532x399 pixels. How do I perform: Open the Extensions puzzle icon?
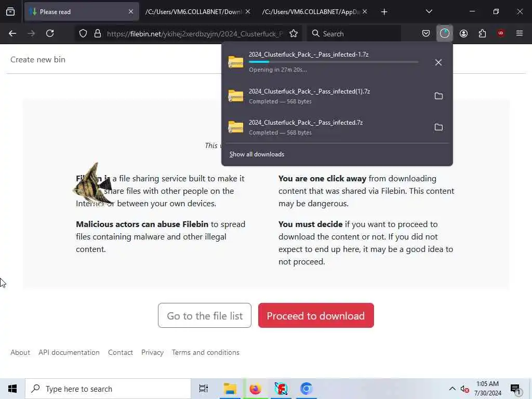point(482,33)
